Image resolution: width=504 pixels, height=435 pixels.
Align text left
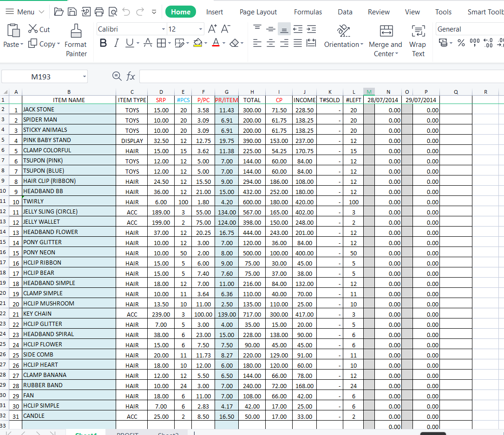tap(257, 43)
